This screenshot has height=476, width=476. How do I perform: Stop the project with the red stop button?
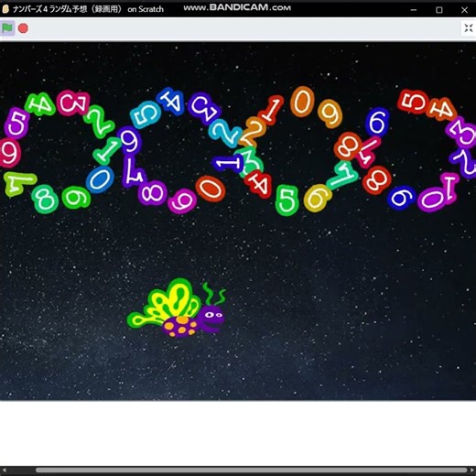23,28
